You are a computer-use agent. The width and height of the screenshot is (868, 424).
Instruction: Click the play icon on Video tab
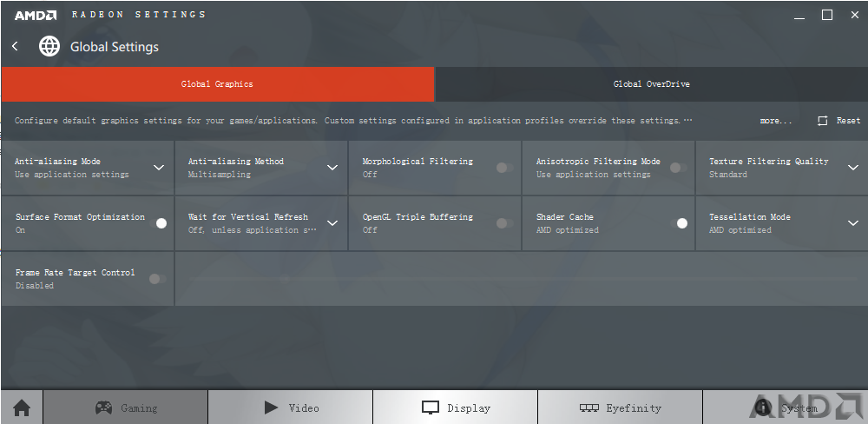(271, 408)
